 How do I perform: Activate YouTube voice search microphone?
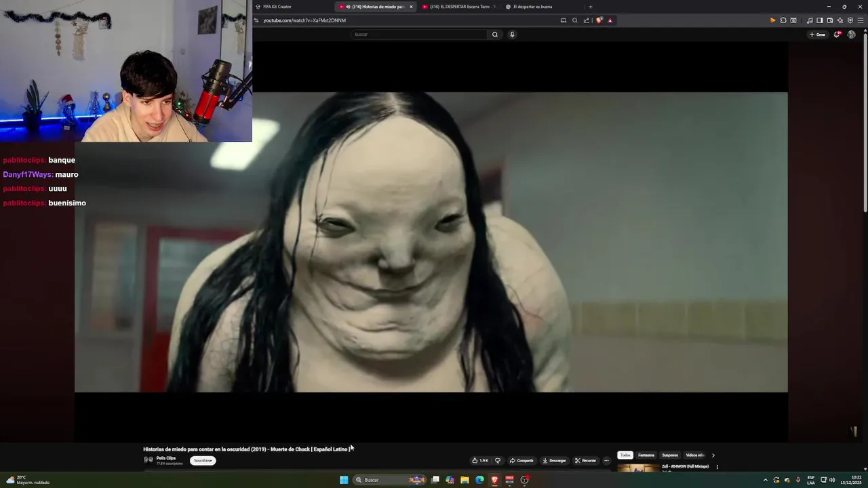(x=512, y=35)
